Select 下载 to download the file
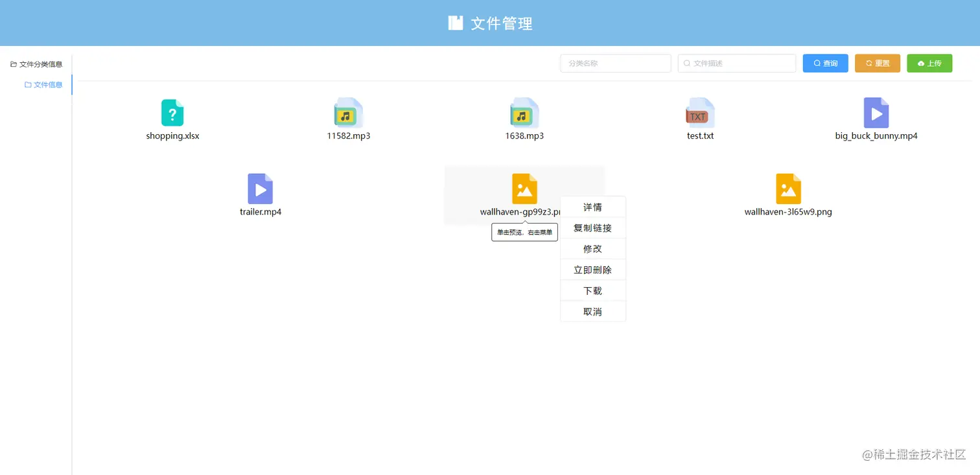This screenshot has width=980, height=475. (592, 290)
